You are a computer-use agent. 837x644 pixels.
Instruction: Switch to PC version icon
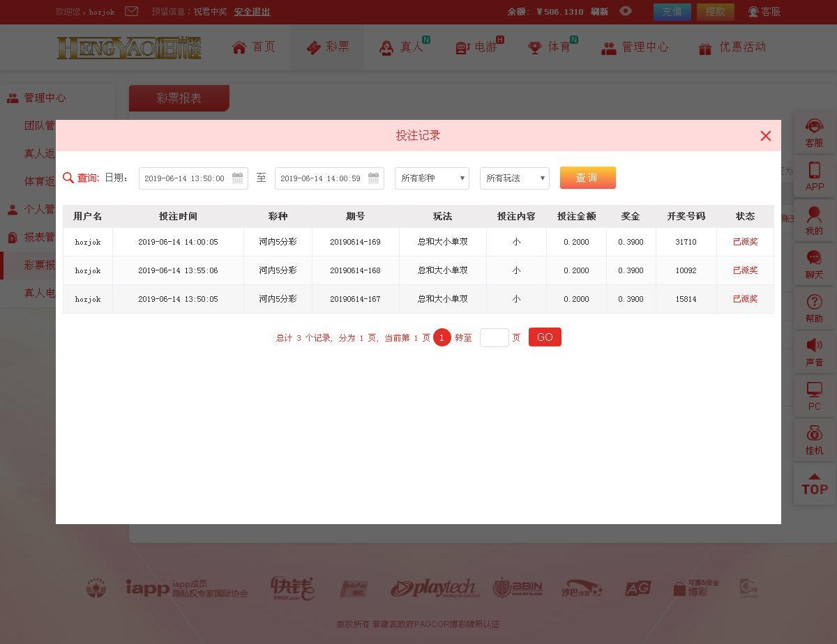click(814, 390)
